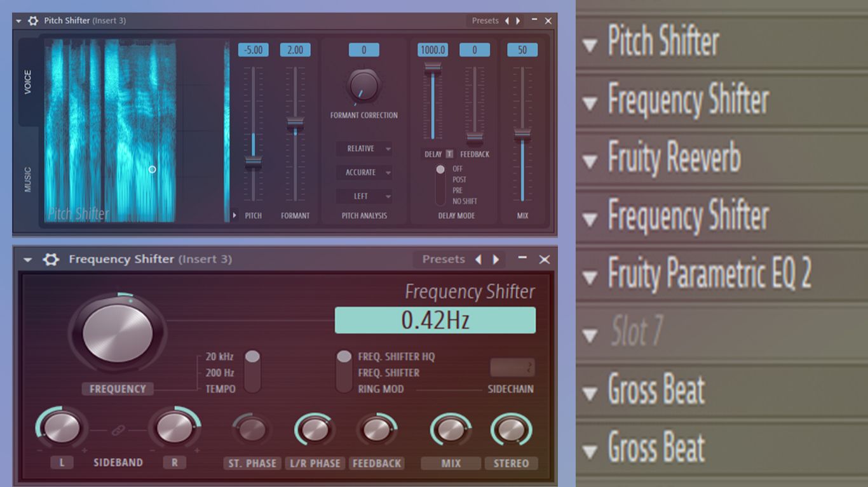This screenshot has width=868, height=487.
Task: Click the Pitch slider handle
Action: [254, 162]
